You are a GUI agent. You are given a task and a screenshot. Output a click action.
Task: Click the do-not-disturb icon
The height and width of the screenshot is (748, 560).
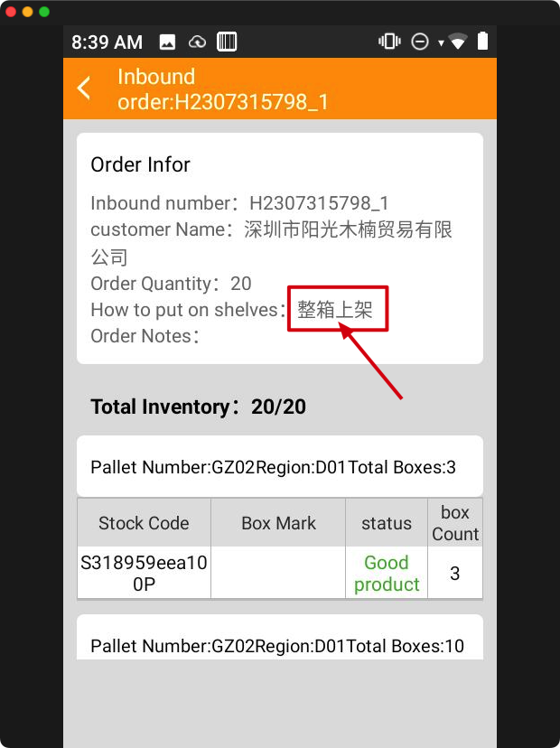click(420, 42)
